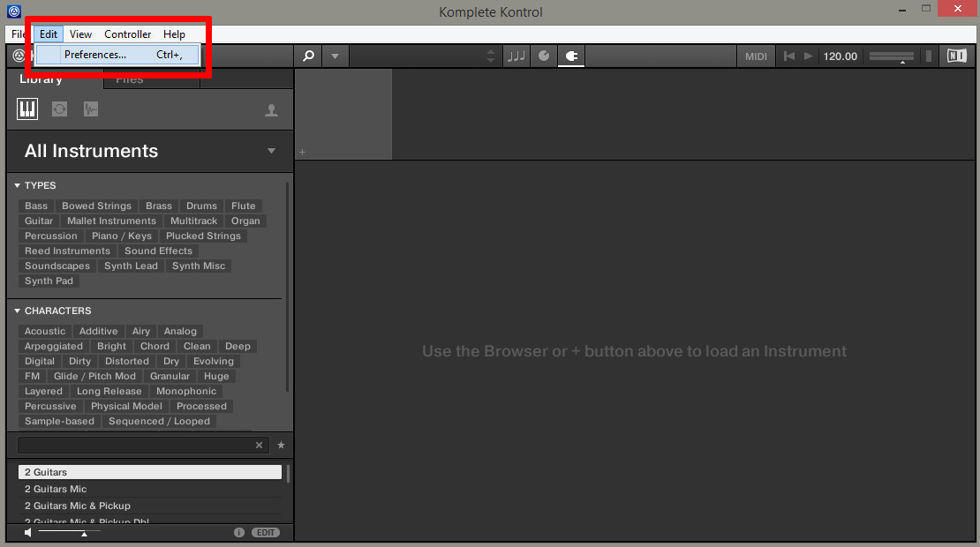The height and width of the screenshot is (547, 980).
Task: Collapse the CHARACTERS section
Action: click(18, 311)
